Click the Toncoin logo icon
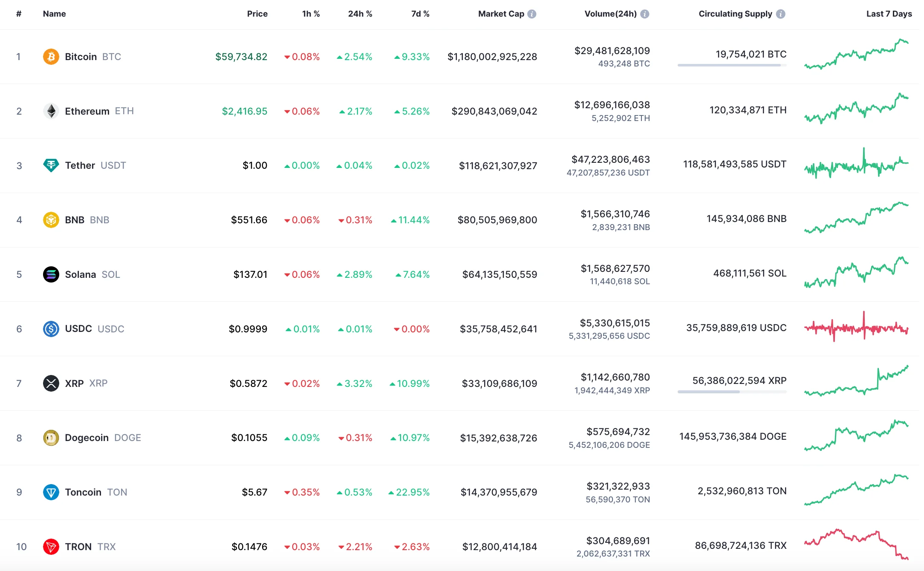Image resolution: width=924 pixels, height=571 pixels. click(51, 492)
